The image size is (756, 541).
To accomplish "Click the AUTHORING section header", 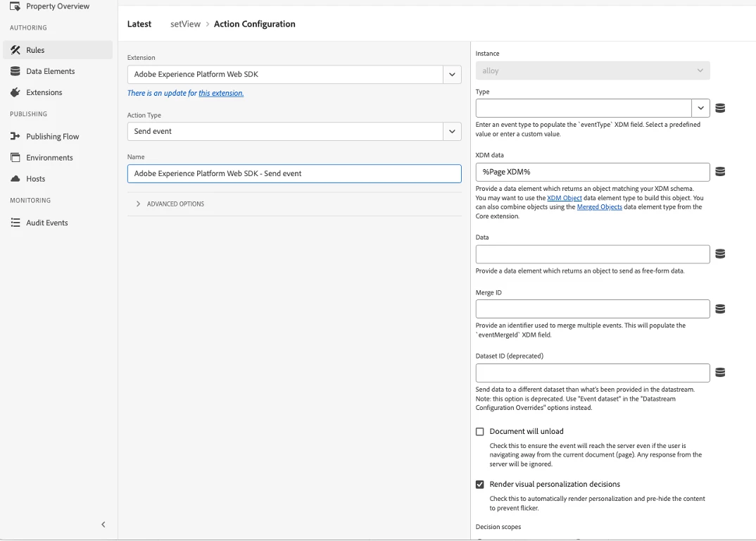I will 28,28.
